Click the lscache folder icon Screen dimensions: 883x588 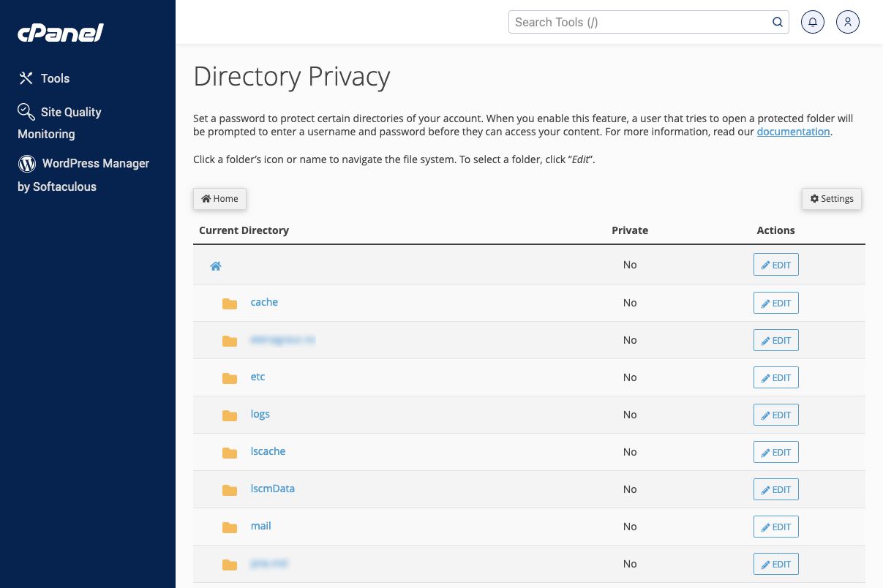[230, 453]
